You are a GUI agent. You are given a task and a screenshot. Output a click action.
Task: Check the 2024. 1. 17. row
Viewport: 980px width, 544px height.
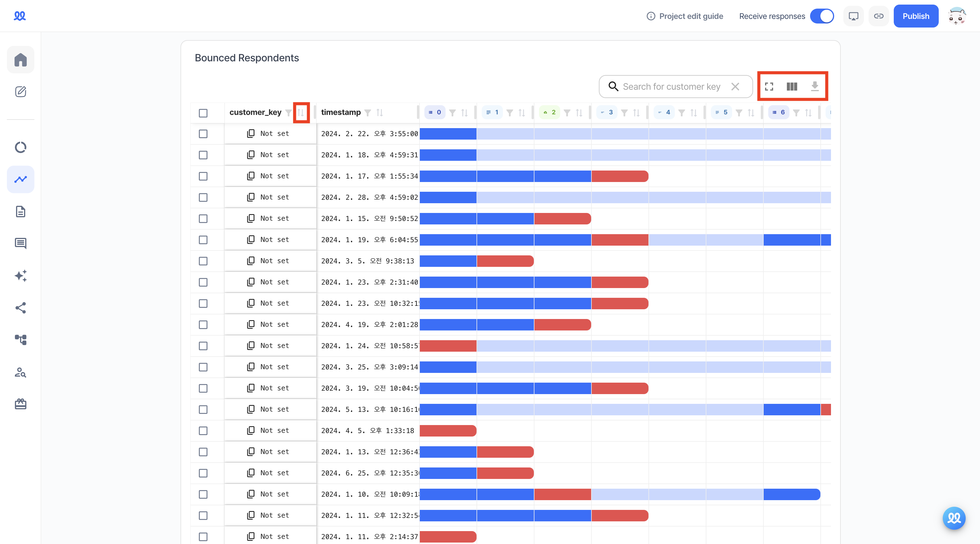tap(203, 176)
